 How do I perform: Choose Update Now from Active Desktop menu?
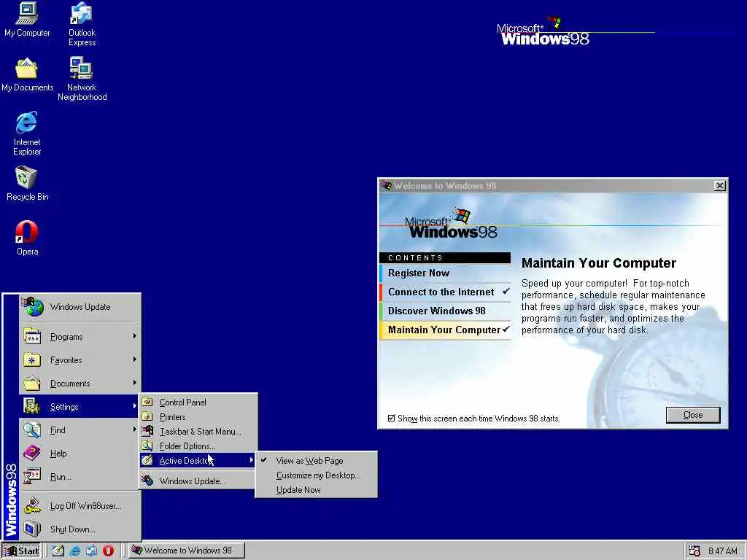317,490
